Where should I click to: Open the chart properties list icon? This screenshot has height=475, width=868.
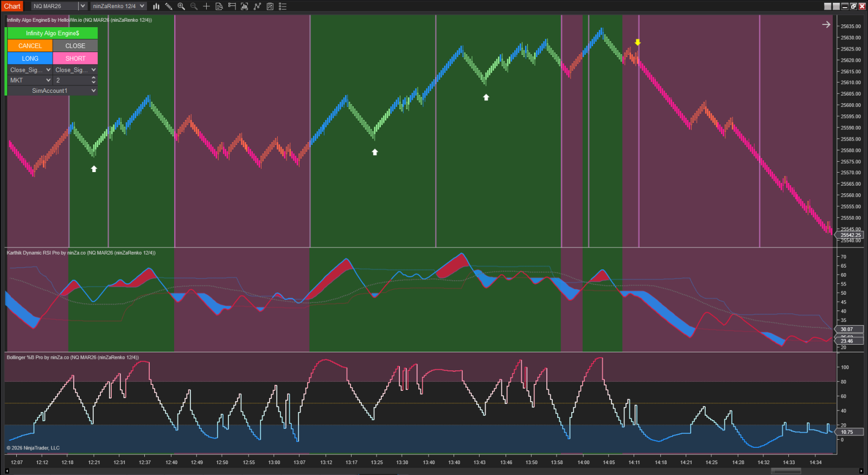click(283, 7)
